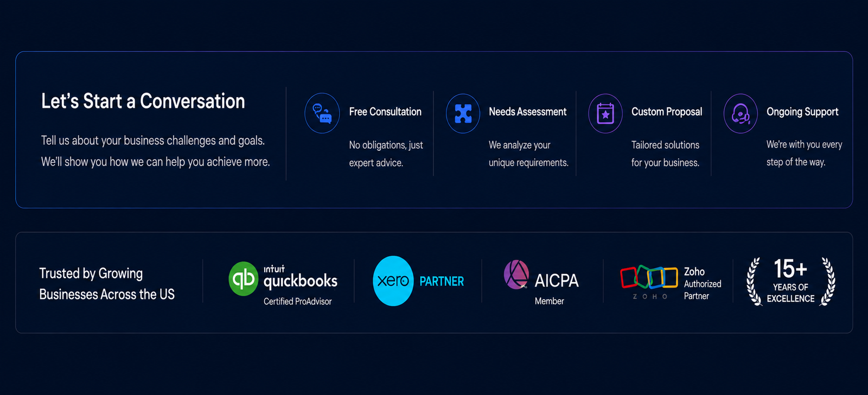Open the Ongoing Support heading
Image resolution: width=868 pixels, height=395 pixels.
802,112
